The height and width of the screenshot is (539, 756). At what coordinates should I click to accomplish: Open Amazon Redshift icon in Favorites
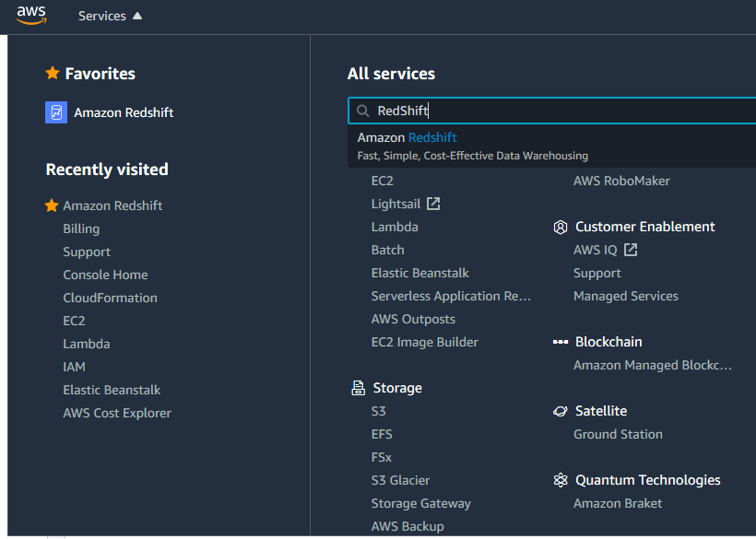coord(56,112)
